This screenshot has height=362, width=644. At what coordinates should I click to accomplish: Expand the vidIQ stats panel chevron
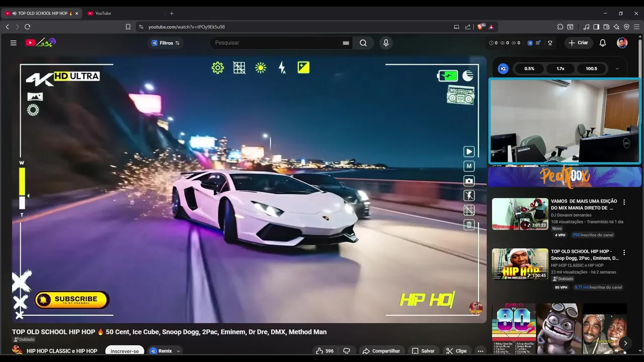point(617,69)
